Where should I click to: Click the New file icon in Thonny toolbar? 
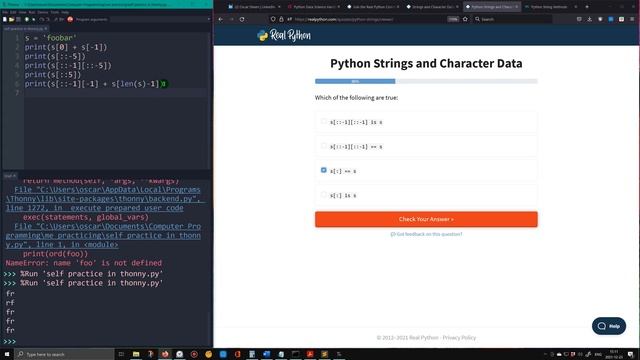[x=5, y=19]
